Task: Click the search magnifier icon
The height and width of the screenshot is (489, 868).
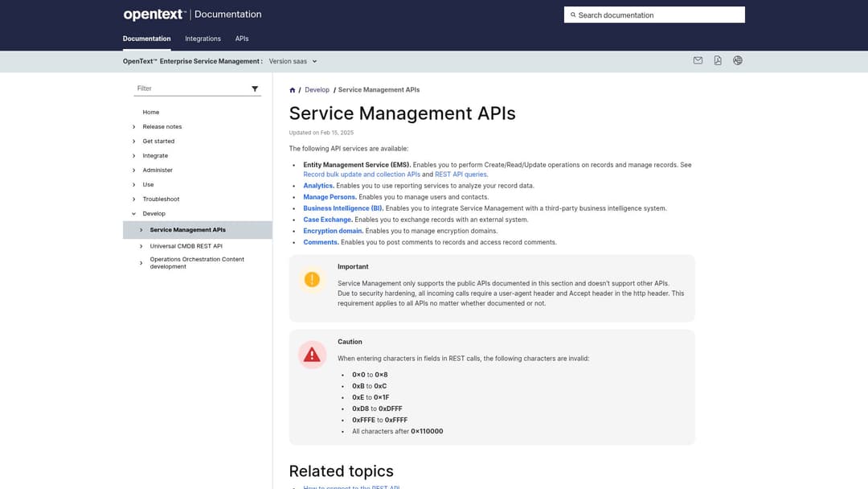Action: (573, 15)
